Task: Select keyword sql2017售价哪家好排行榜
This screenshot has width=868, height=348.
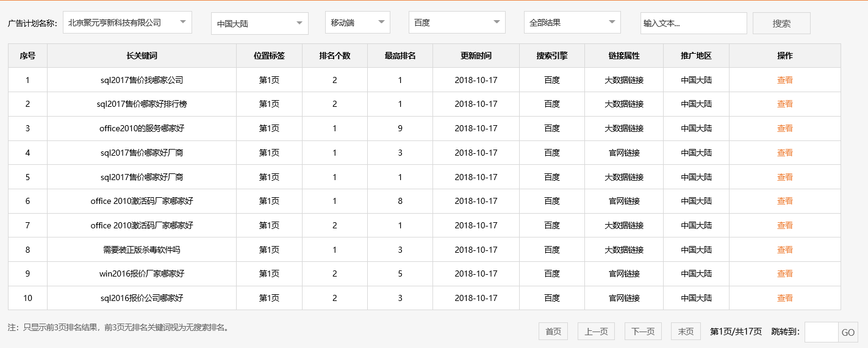Action: click(x=142, y=104)
